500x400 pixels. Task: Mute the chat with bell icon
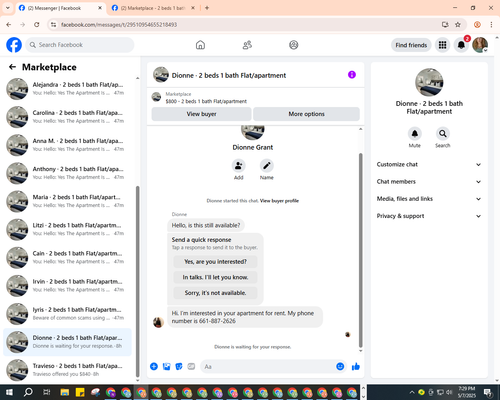[415, 134]
